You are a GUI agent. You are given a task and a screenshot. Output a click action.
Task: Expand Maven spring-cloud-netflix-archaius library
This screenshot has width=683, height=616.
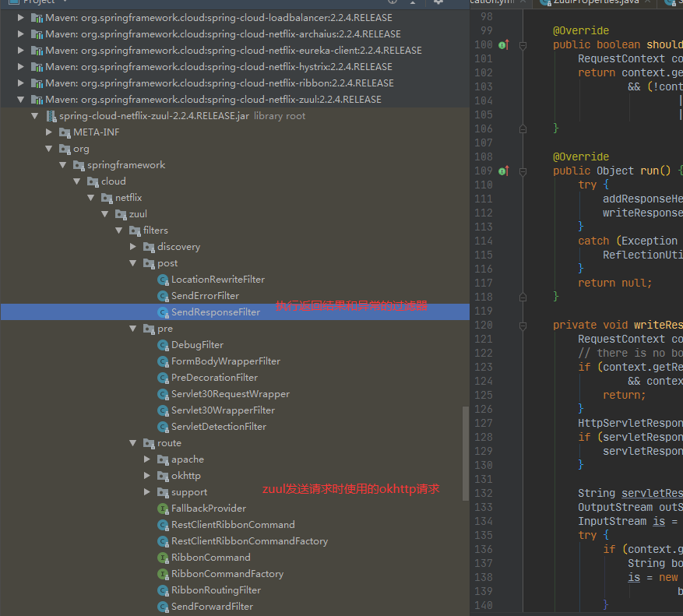pyautogui.click(x=20, y=34)
